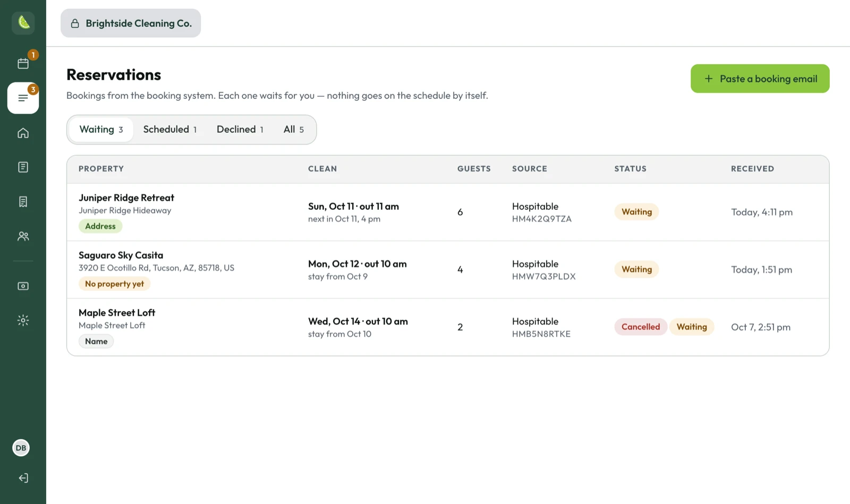Image resolution: width=850 pixels, height=504 pixels.
Task: Click Wed, Oct 14 · out 10 am
Action: [x=358, y=321]
